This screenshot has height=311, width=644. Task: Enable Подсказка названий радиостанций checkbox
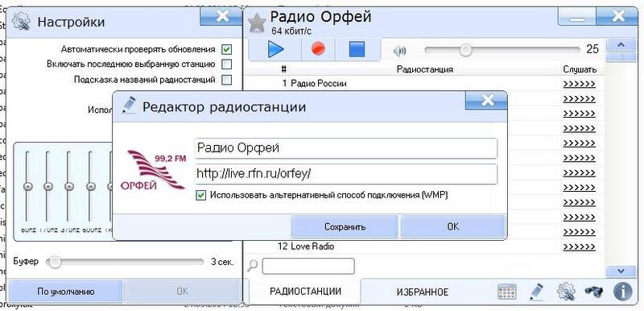[226, 79]
